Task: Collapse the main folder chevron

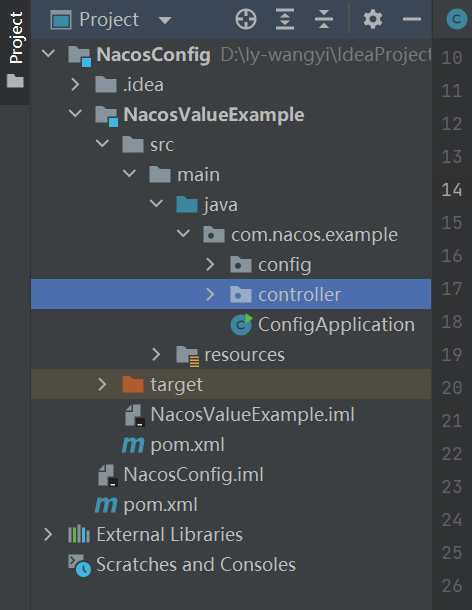Action: (x=129, y=173)
